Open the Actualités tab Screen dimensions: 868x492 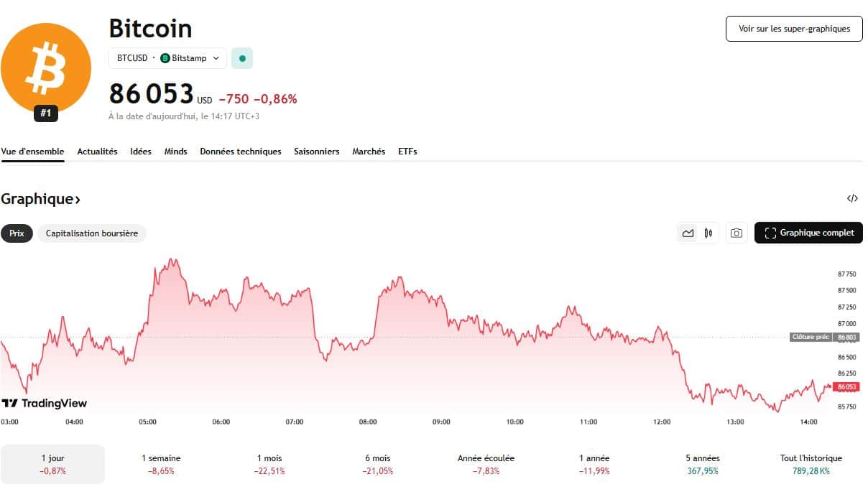coord(97,152)
